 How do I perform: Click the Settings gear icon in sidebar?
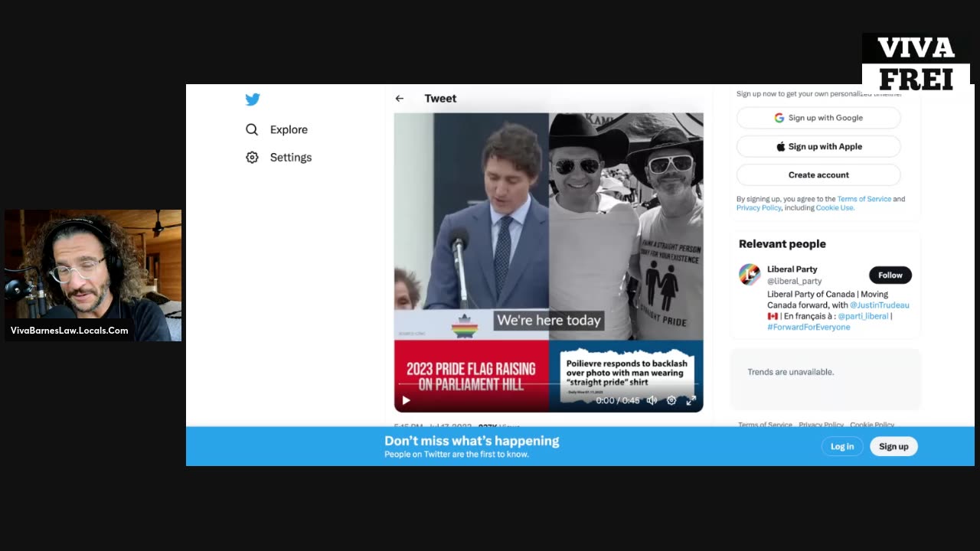click(x=252, y=157)
